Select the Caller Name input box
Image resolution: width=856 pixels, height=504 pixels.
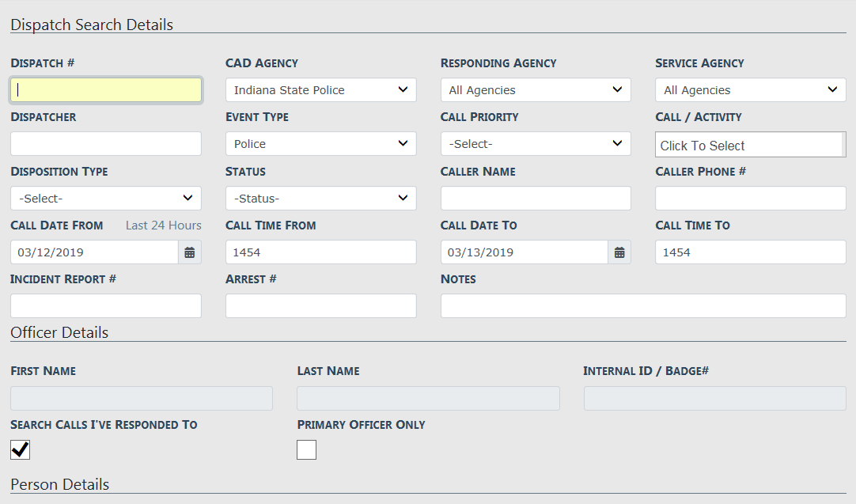pos(536,198)
